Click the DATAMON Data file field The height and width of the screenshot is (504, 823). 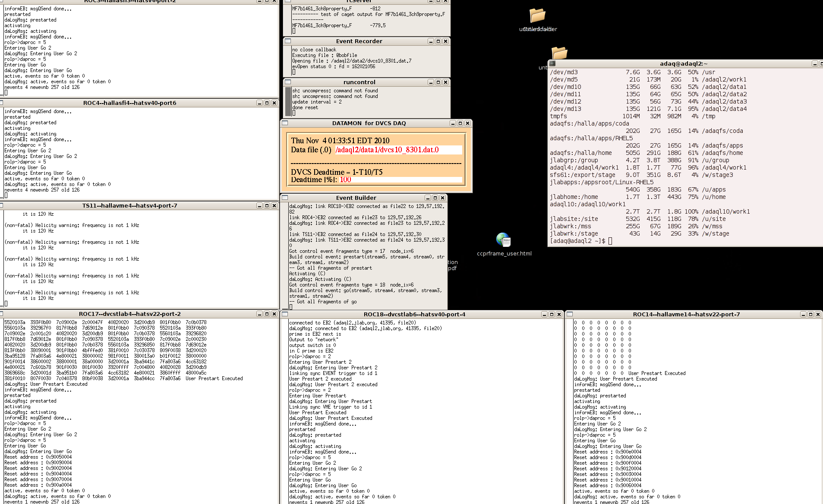(x=399, y=150)
